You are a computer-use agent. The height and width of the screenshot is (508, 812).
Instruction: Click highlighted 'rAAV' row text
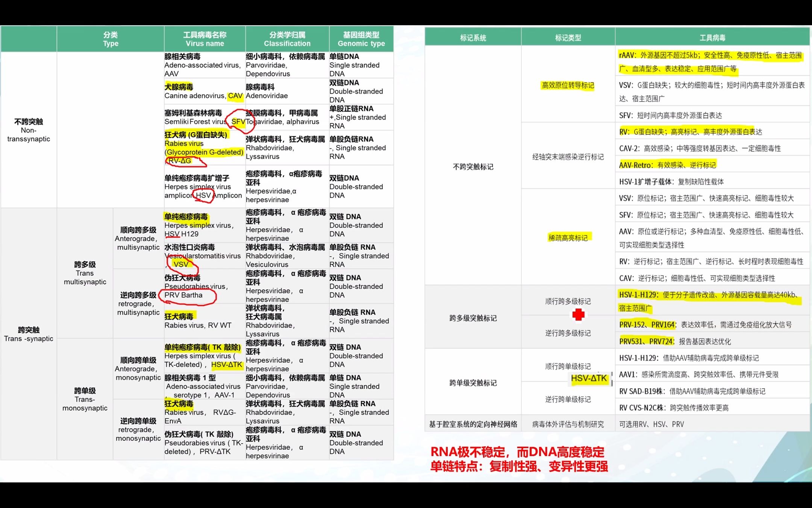tap(710, 62)
